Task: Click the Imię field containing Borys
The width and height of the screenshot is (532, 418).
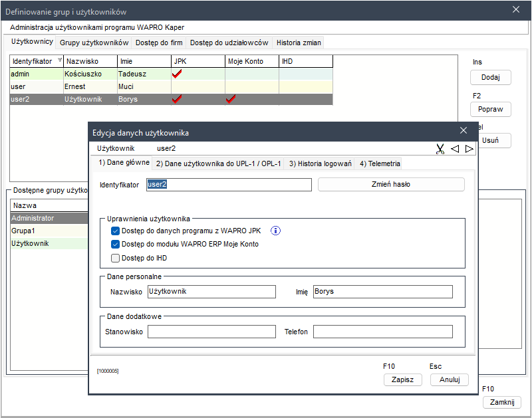Action: click(383, 292)
